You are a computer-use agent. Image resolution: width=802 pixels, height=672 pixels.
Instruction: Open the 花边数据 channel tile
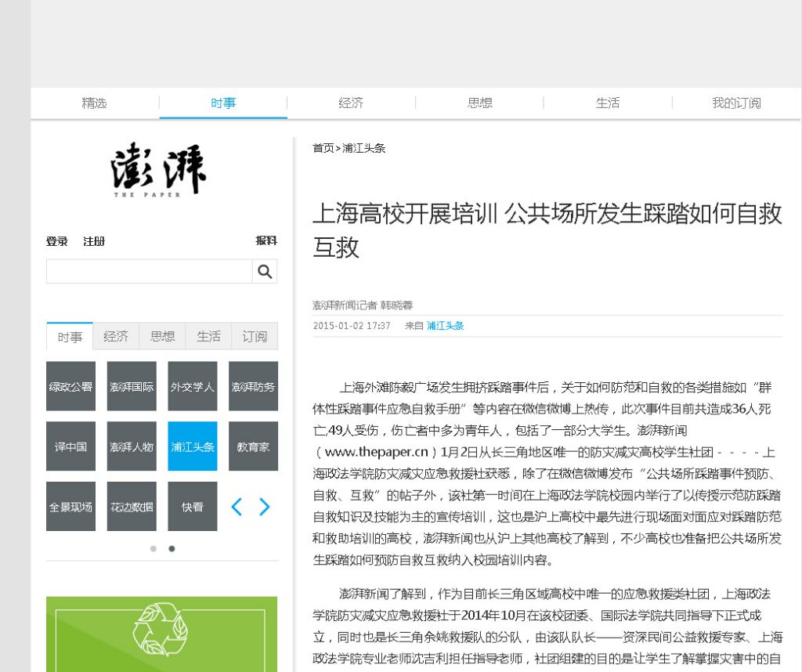(x=132, y=507)
